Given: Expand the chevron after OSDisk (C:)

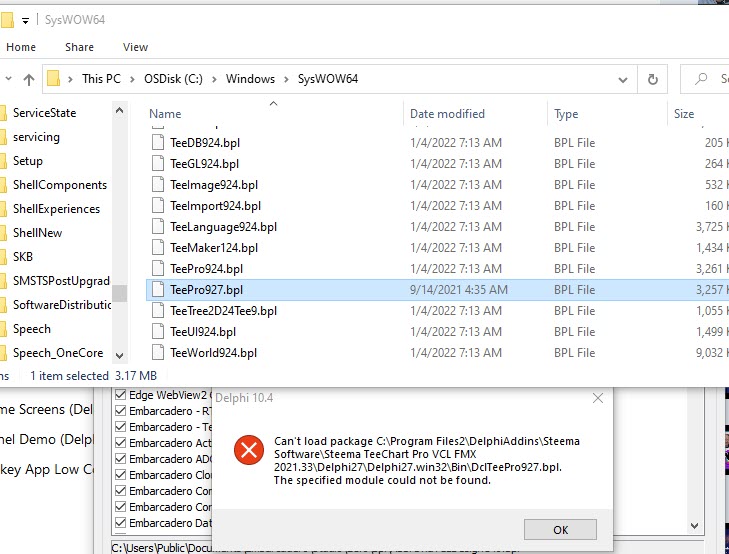Looking at the screenshot, I should [x=214, y=79].
